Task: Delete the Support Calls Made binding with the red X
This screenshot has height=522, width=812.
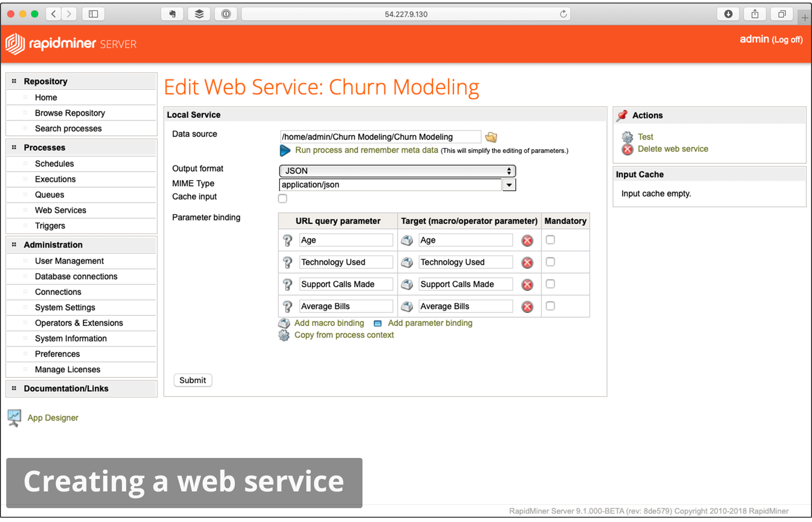Action: click(527, 284)
